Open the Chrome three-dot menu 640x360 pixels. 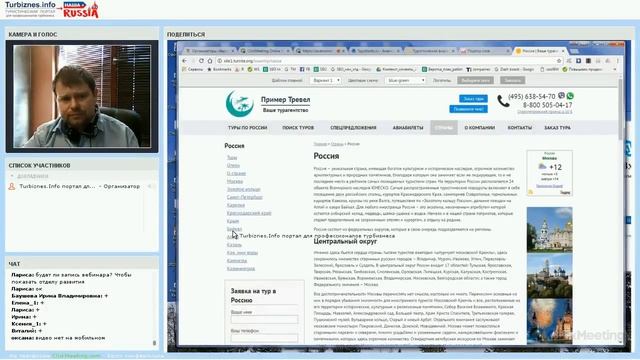click(x=617, y=61)
